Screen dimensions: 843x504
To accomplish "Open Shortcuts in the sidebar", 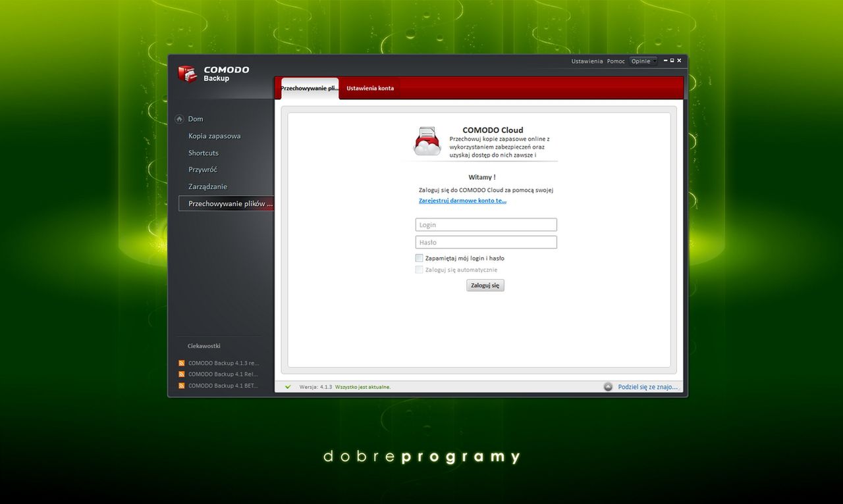I will coord(204,153).
